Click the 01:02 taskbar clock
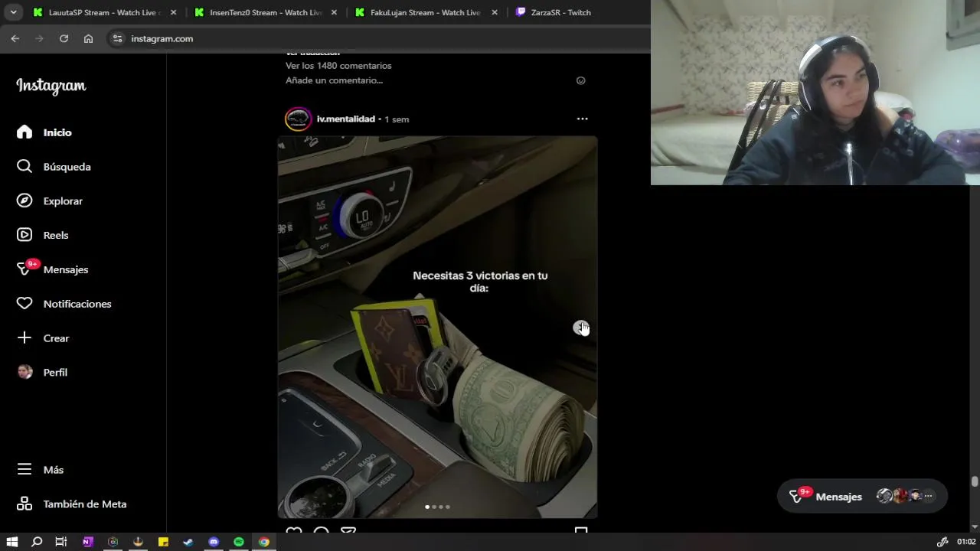Screen dimensions: 980x551 point(966,542)
